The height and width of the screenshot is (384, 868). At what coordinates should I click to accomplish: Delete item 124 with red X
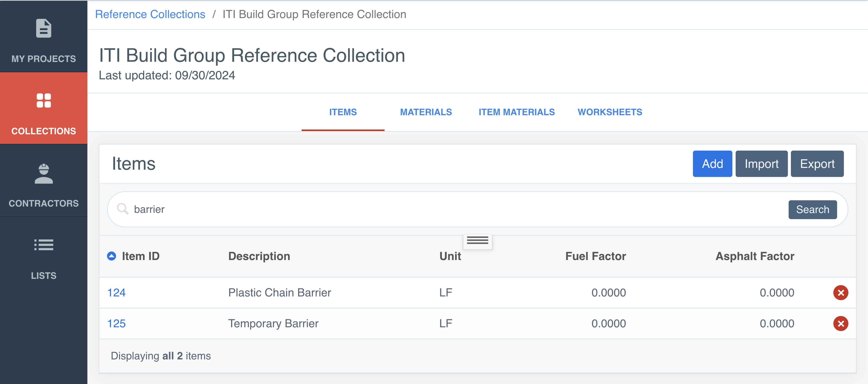coord(840,292)
